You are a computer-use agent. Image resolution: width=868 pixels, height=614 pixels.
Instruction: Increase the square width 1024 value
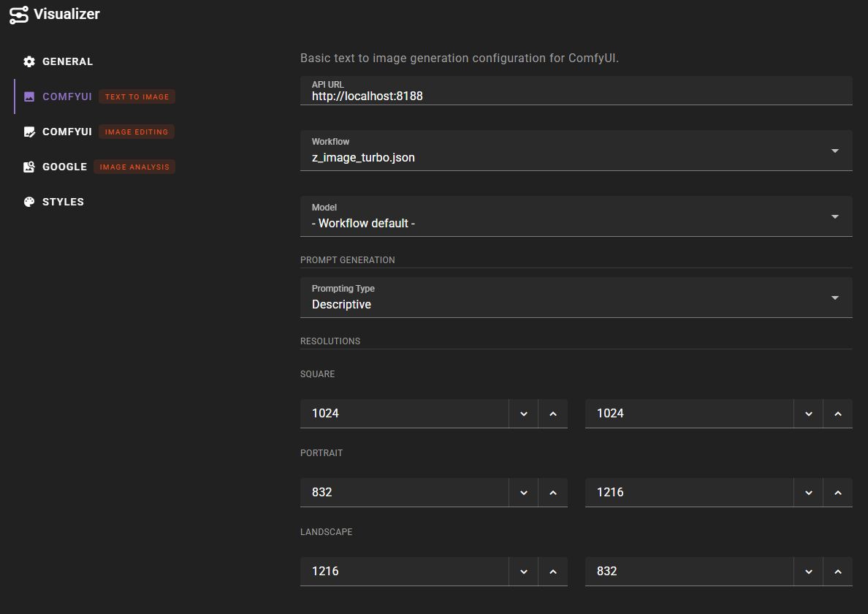(x=553, y=413)
